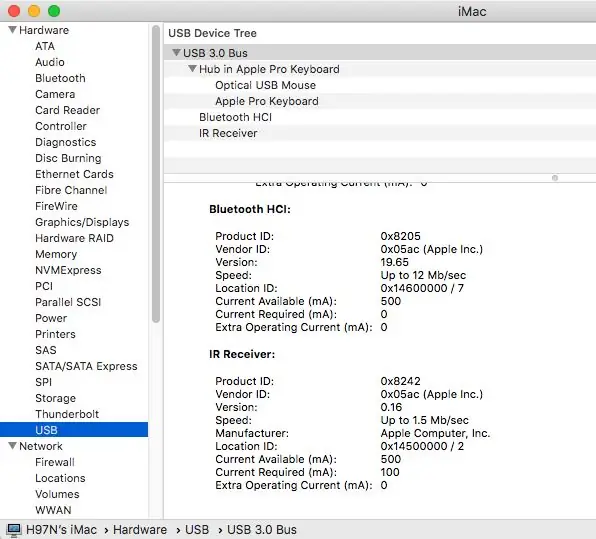Select Parallel SCSI in sidebar
The height and width of the screenshot is (539, 596).
tap(68, 302)
